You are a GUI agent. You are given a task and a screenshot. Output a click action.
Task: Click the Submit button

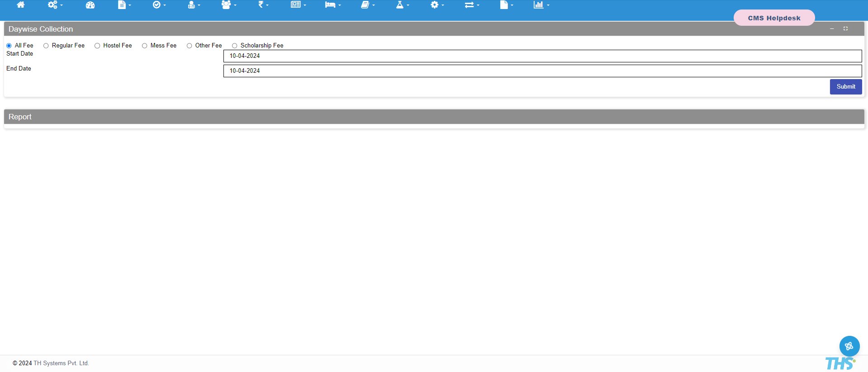pos(845,87)
